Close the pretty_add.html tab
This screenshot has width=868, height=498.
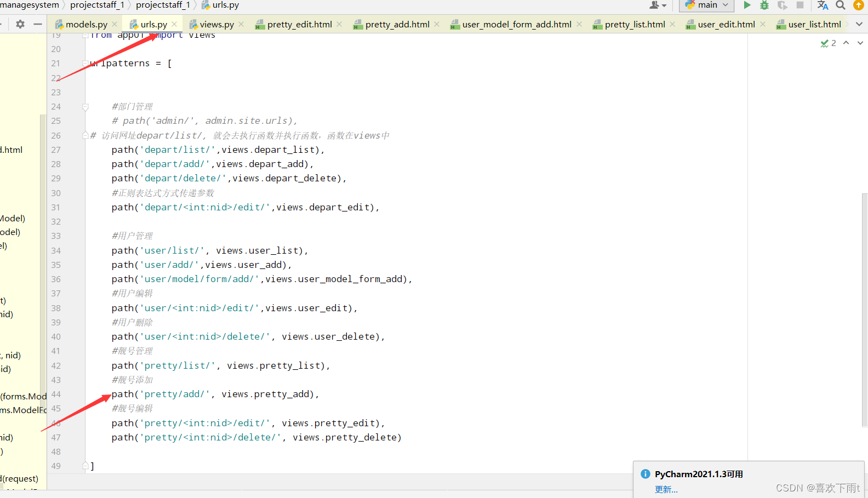[x=437, y=24]
